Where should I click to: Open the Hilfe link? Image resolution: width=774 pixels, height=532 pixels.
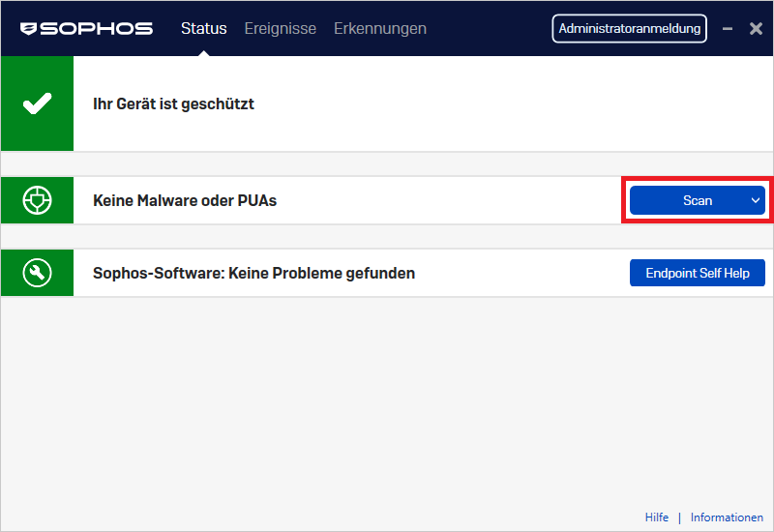pos(657,517)
